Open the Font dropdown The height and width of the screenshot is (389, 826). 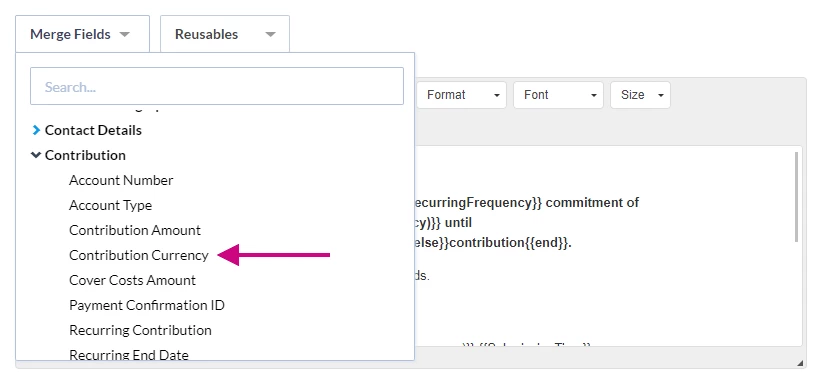pyautogui.click(x=558, y=95)
